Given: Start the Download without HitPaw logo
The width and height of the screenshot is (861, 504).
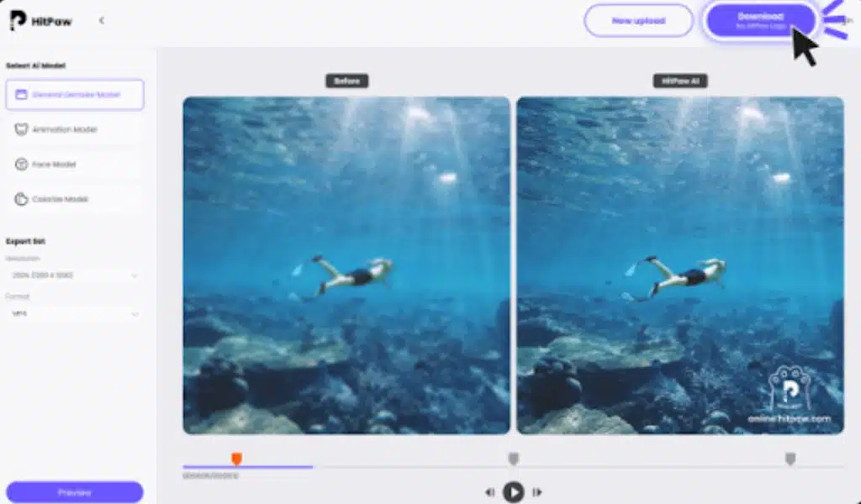Looking at the screenshot, I should click(x=758, y=21).
